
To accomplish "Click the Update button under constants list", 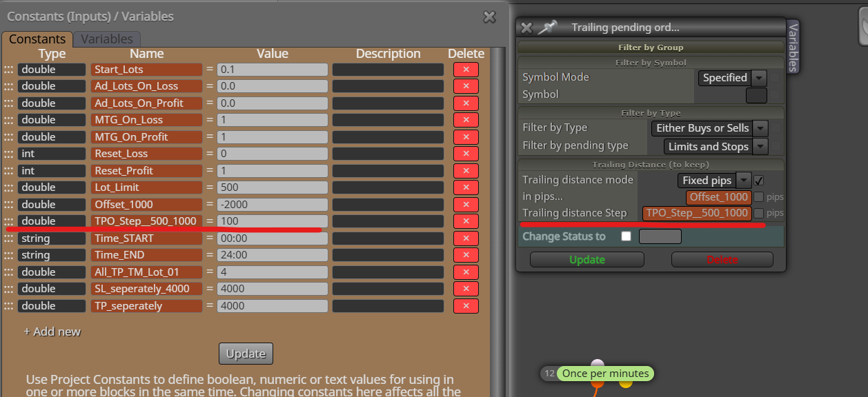I will (246, 354).
